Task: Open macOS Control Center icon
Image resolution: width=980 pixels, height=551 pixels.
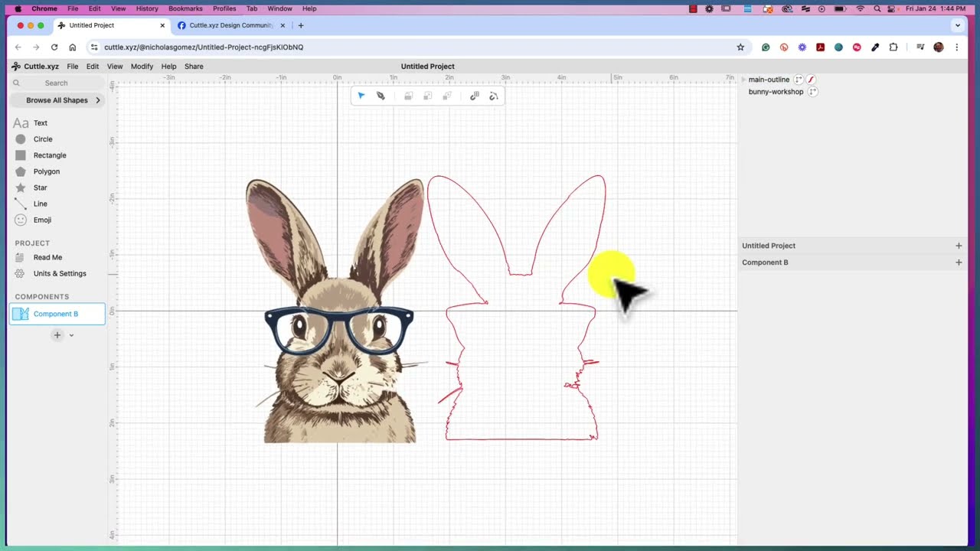Action: coord(893,8)
